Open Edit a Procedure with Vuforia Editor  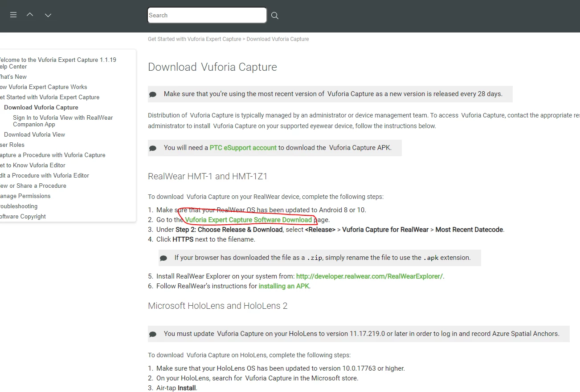[x=44, y=175]
